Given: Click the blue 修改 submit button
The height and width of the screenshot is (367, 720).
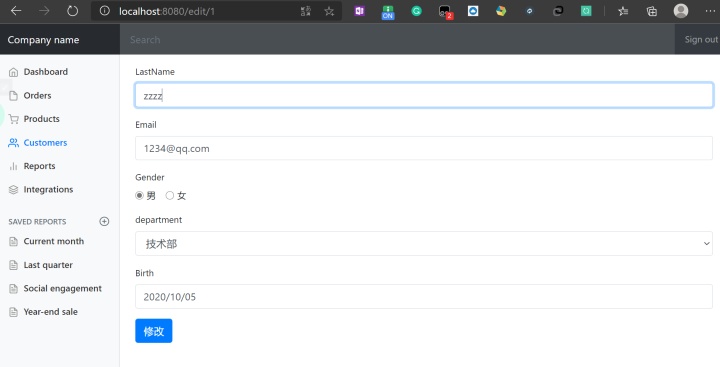Looking at the screenshot, I should click(154, 331).
